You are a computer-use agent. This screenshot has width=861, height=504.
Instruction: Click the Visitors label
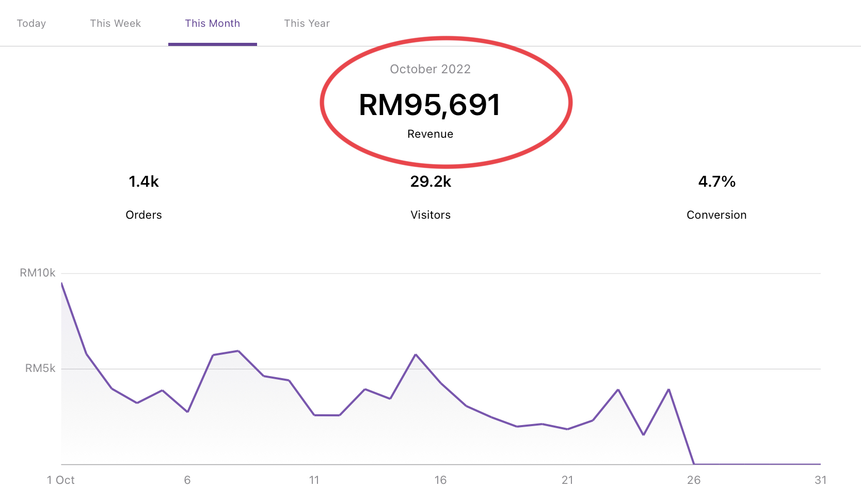coord(430,215)
